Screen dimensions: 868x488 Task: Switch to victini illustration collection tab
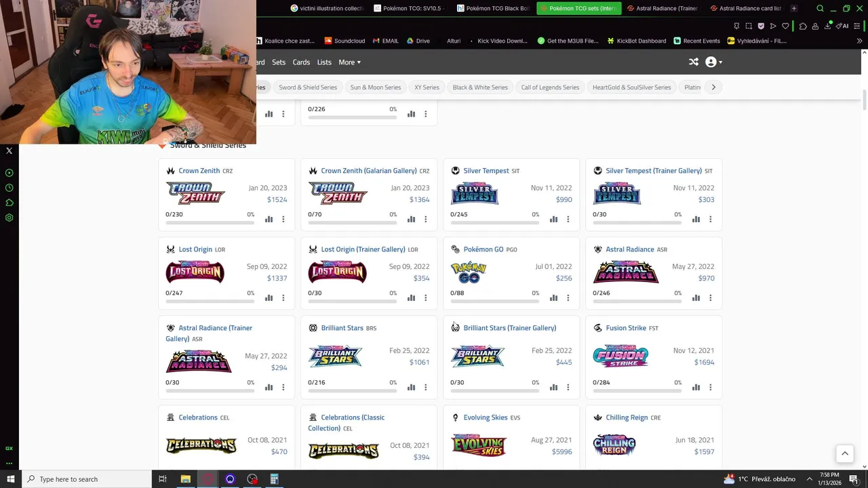pyautogui.click(x=327, y=9)
